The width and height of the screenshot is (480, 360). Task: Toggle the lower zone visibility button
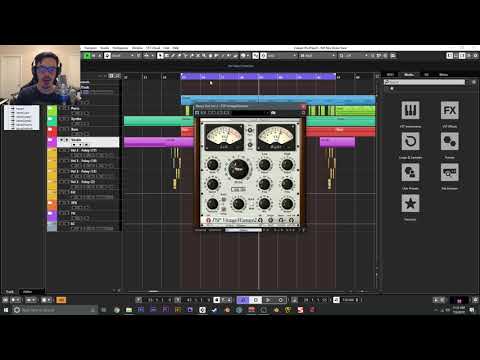[x=456, y=56]
